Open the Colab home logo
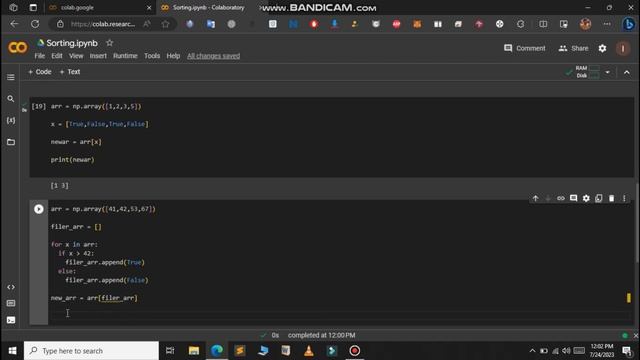The image size is (640, 360). tap(18, 48)
